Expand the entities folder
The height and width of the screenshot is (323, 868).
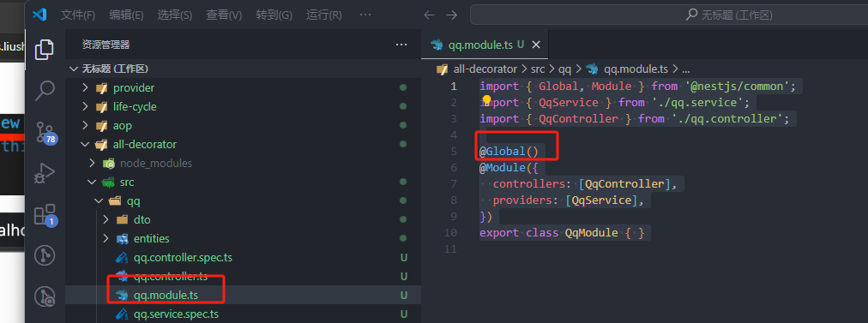(x=243, y=238)
